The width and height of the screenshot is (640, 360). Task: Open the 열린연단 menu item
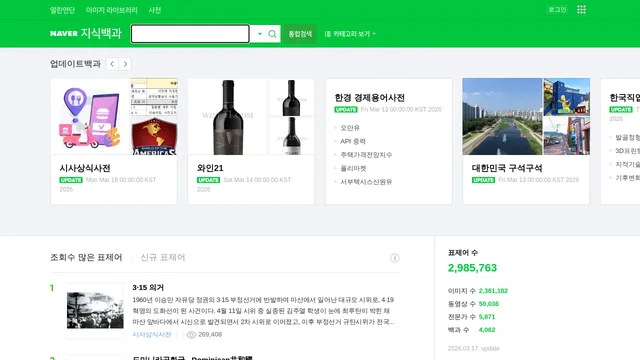point(62,10)
